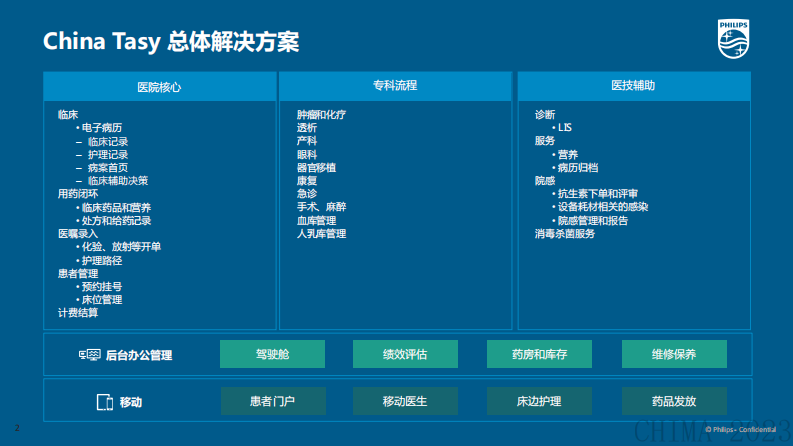Image resolution: width=793 pixels, height=446 pixels.
Task: Select the 病案首页 sub-item
Action: 108,167
